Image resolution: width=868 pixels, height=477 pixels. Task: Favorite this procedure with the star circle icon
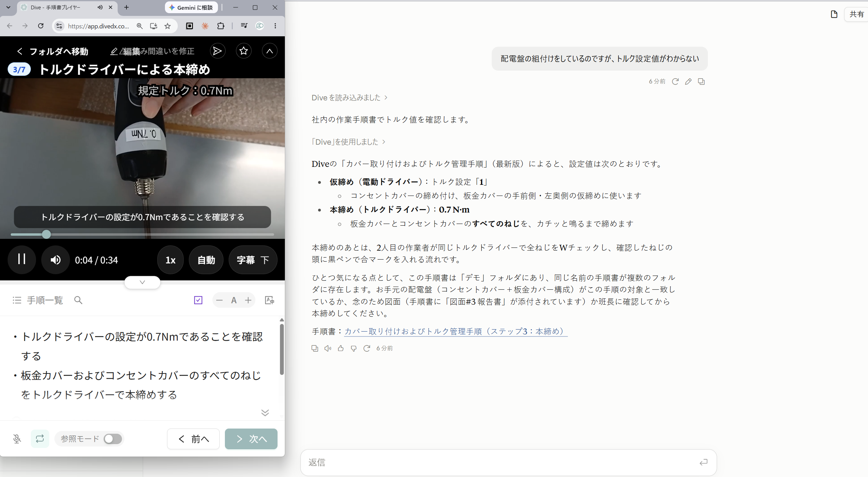click(244, 51)
